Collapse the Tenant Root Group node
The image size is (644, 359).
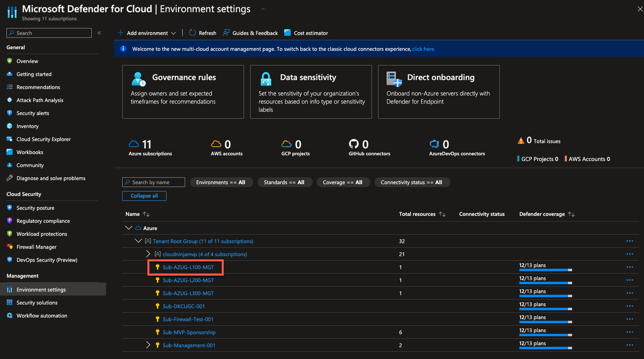[x=138, y=241]
